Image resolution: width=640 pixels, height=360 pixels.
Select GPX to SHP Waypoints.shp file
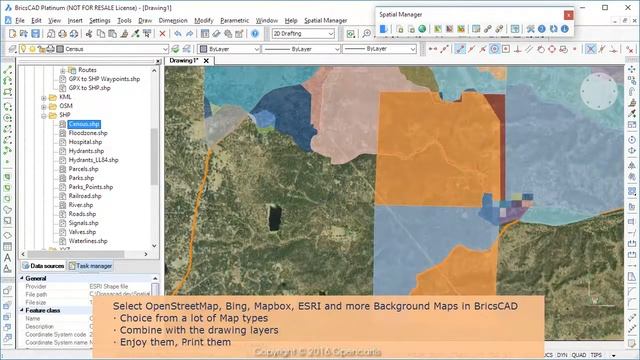(104, 79)
